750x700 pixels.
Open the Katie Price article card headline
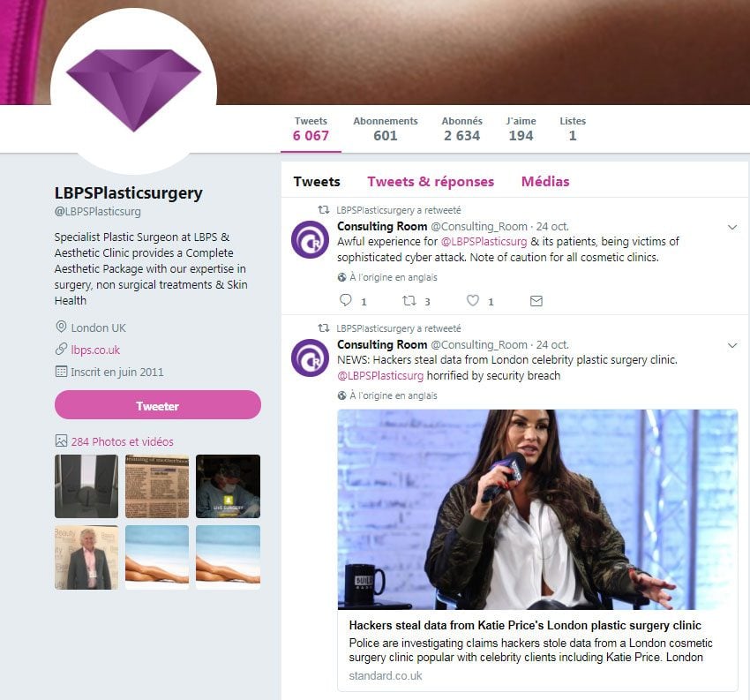tap(525, 625)
